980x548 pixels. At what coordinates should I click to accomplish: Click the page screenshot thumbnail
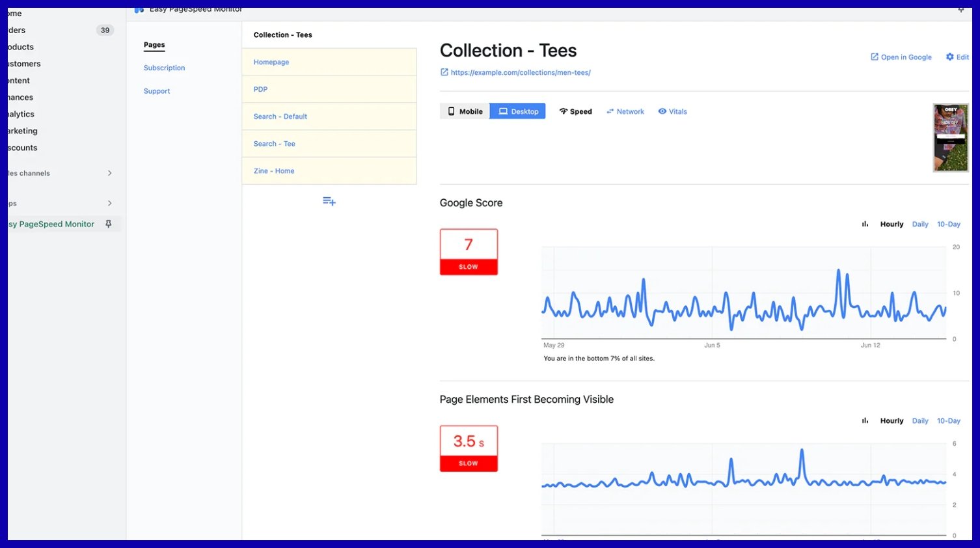[x=950, y=137]
